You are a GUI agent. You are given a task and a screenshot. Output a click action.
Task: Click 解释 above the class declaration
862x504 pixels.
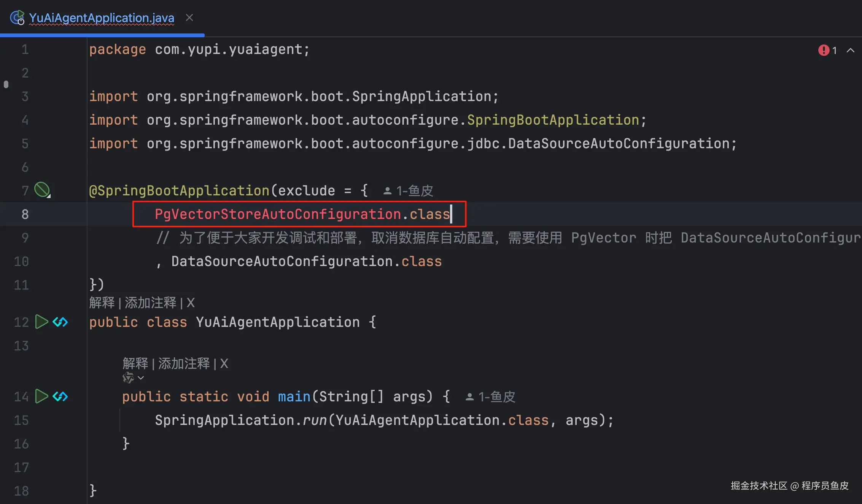(102, 303)
